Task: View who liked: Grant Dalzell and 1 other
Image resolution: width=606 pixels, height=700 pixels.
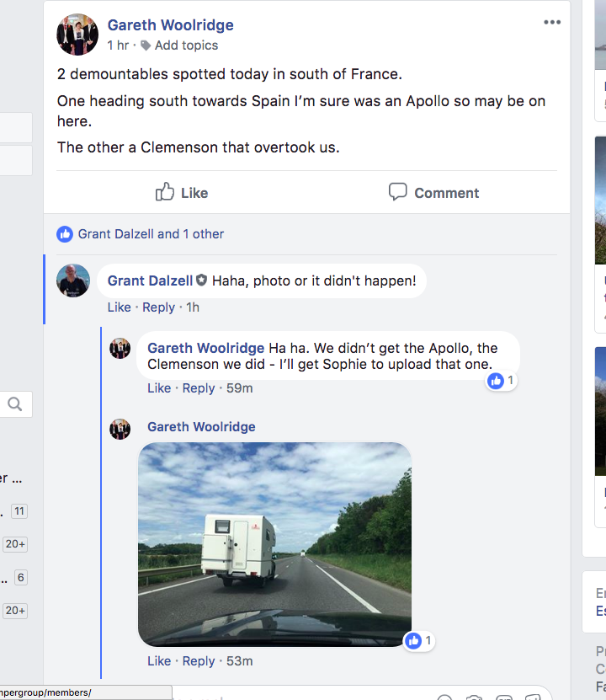Action: coord(151,234)
